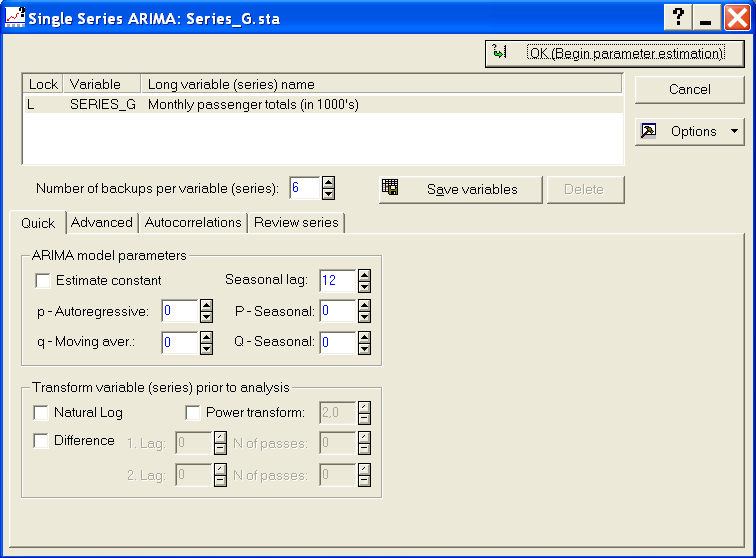Decrease number of backups per variable
Viewport: 756px width, 558px height.
[x=328, y=194]
